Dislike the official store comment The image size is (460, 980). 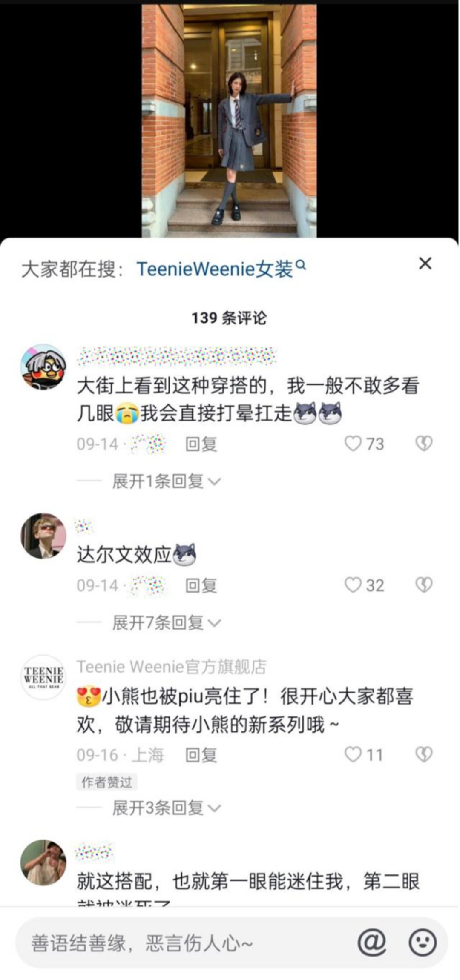[424, 754]
